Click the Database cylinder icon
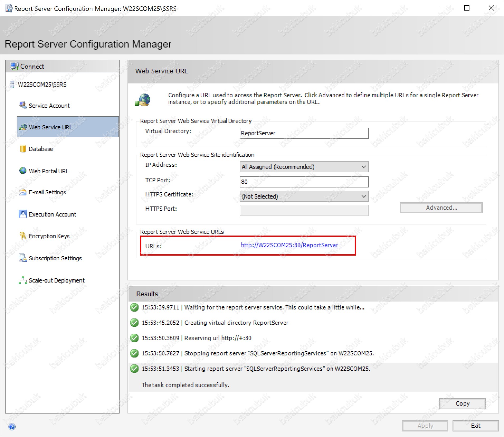This screenshot has height=437, width=504. [23, 149]
